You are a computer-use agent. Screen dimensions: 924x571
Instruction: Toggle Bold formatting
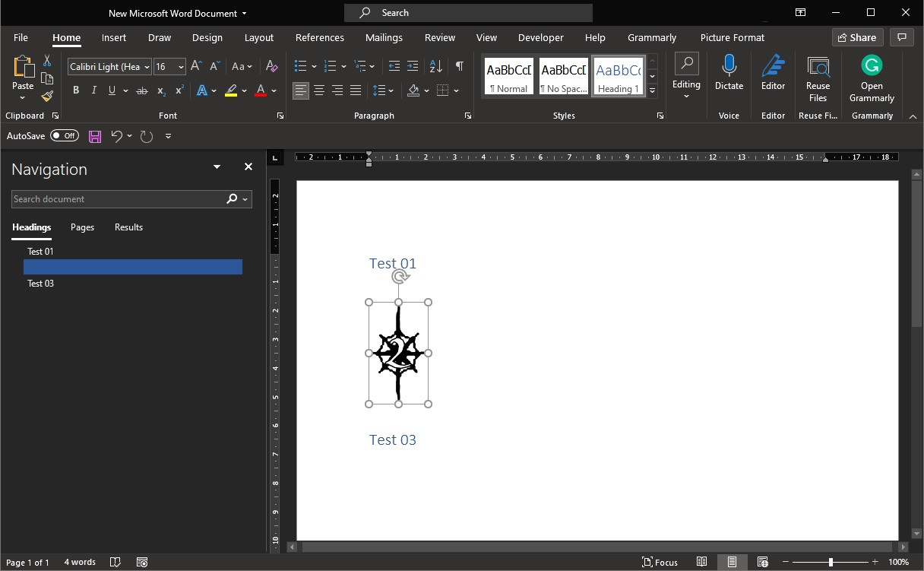(75, 90)
